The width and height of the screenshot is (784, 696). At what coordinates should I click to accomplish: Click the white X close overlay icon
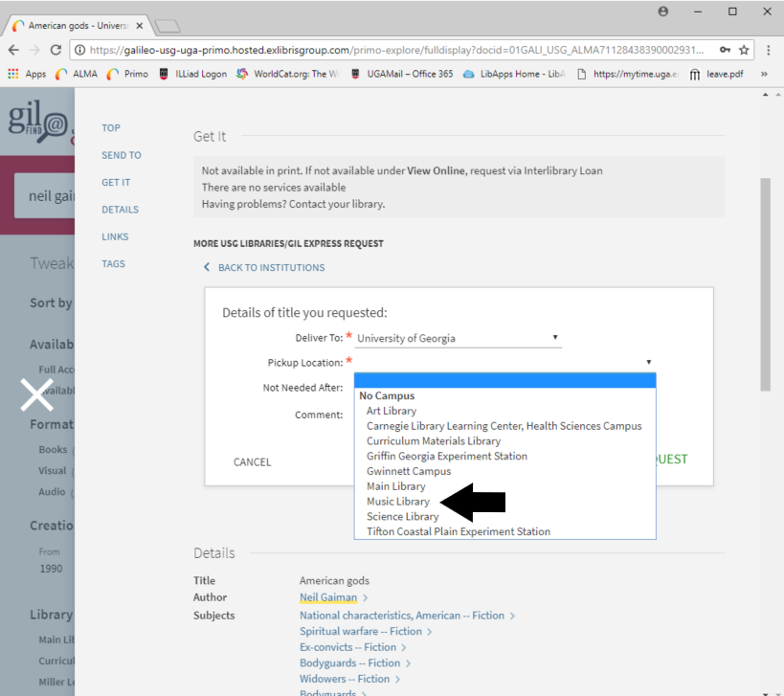(x=36, y=394)
